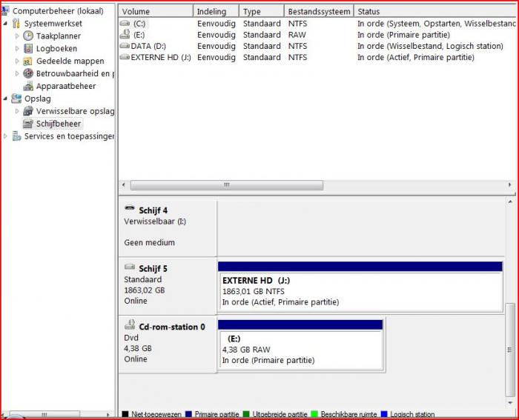Click the Logboeken book icon
The width and height of the screenshot is (519, 420).
pos(28,48)
